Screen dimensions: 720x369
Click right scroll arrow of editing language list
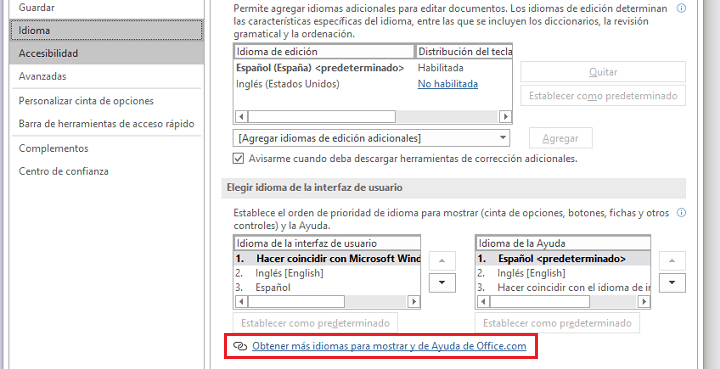coord(506,117)
